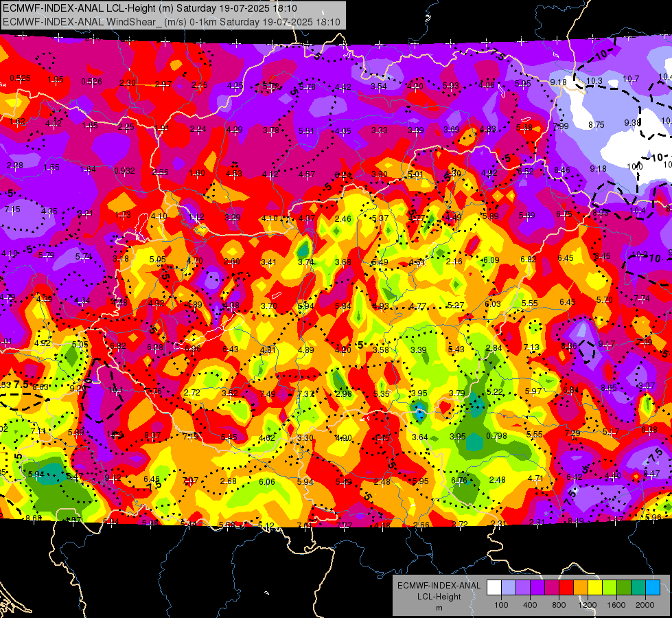The height and width of the screenshot is (618, 672).
Task: Click the wind shear value '6.03'
Action: [492, 304]
